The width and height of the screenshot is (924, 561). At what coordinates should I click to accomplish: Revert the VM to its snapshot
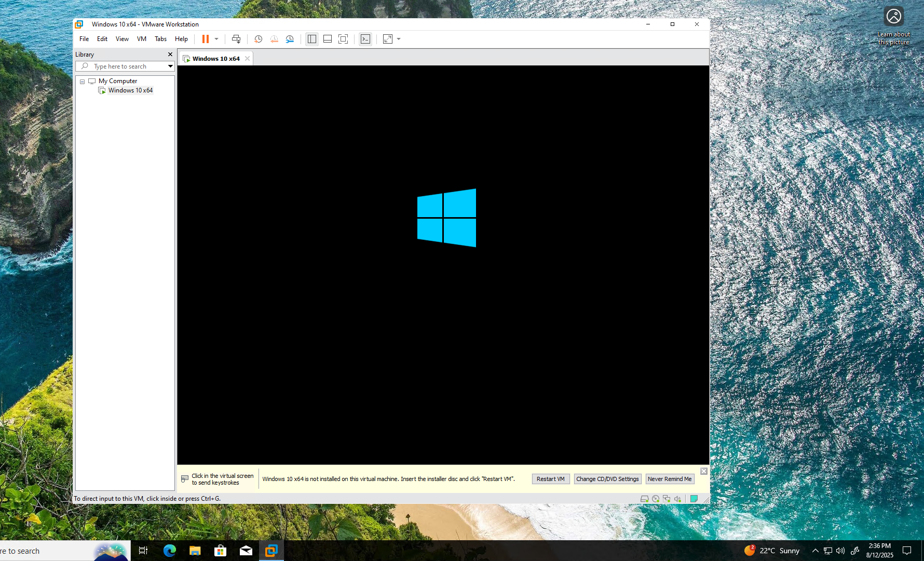tap(274, 39)
